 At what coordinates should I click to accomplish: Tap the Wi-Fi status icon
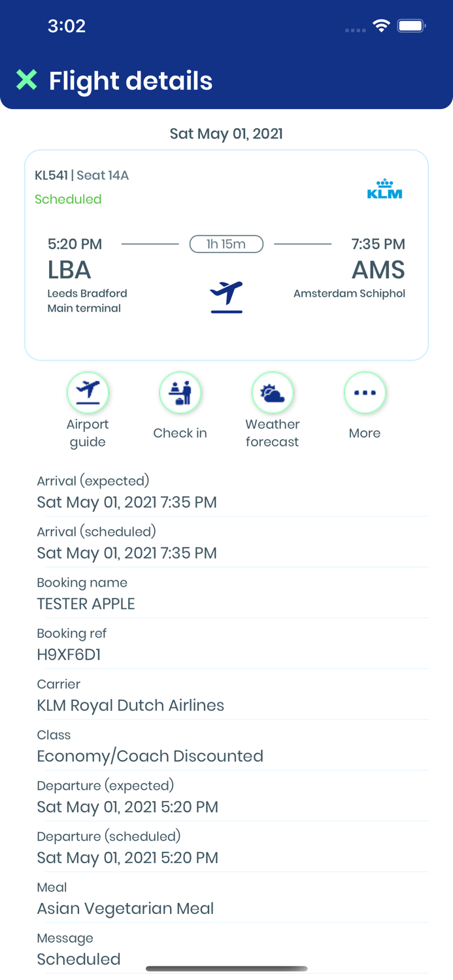381,26
